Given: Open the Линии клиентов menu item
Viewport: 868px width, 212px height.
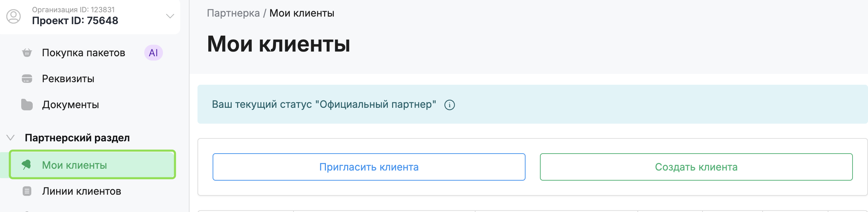Looking at the screenshot, I should pos(82,191).
